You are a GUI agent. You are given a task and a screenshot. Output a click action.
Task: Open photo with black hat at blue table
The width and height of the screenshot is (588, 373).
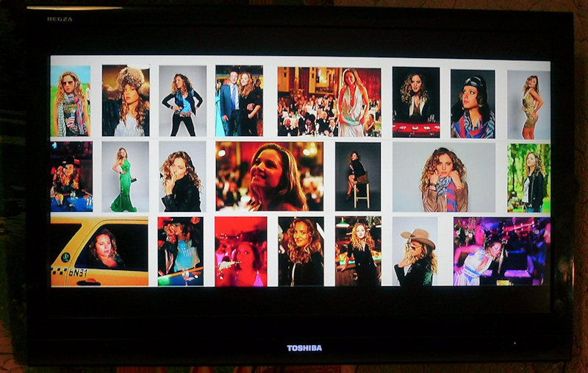(71, 177)
